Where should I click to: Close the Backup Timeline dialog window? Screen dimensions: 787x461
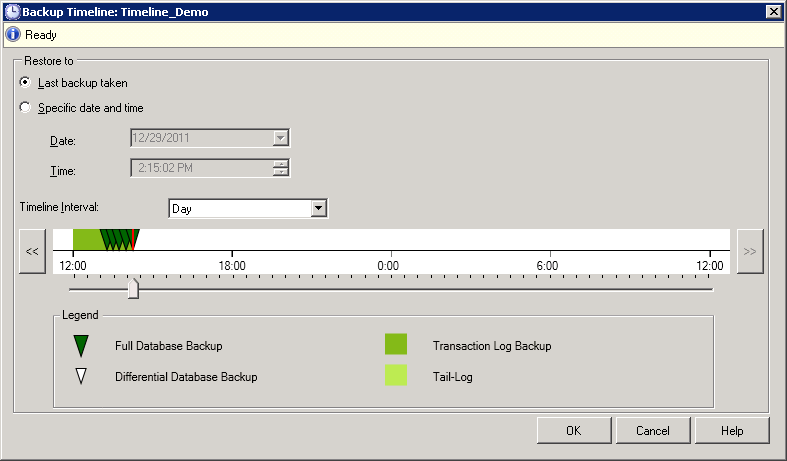773,11
